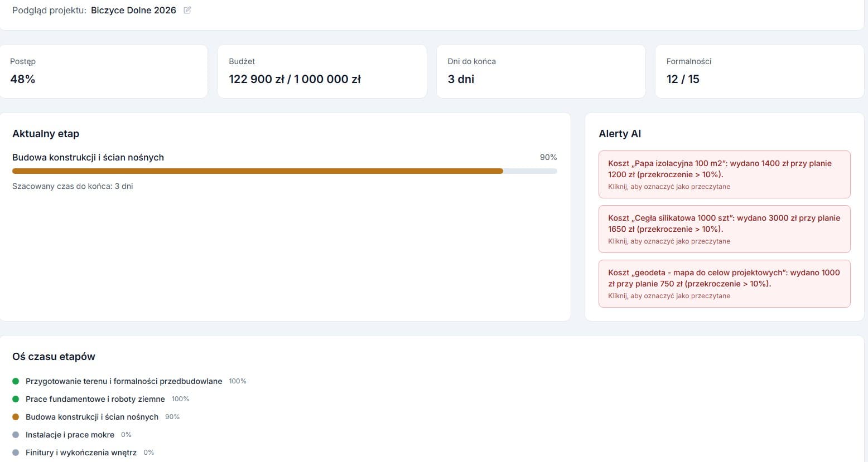Mark the geodeta mapa alert as read
This screenshot has height=462, width=868.
pyautogui.click(x=724, y=284)
